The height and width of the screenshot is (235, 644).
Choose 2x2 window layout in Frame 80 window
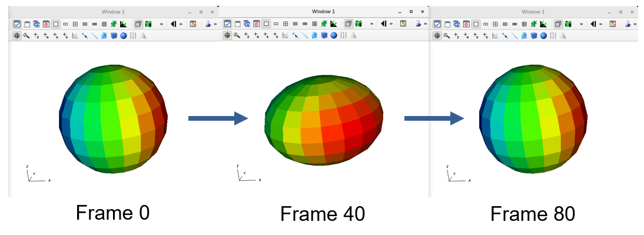pyautogui.click(x=496, y=24)
